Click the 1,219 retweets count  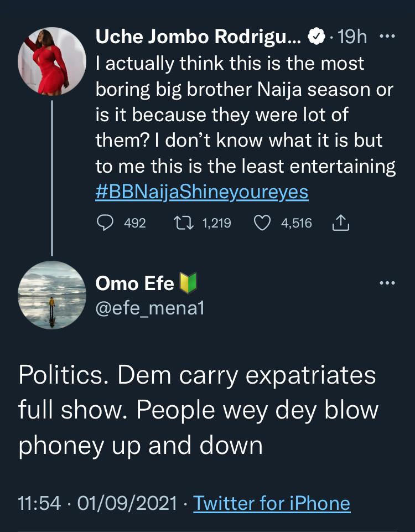[x=217, y=224]
